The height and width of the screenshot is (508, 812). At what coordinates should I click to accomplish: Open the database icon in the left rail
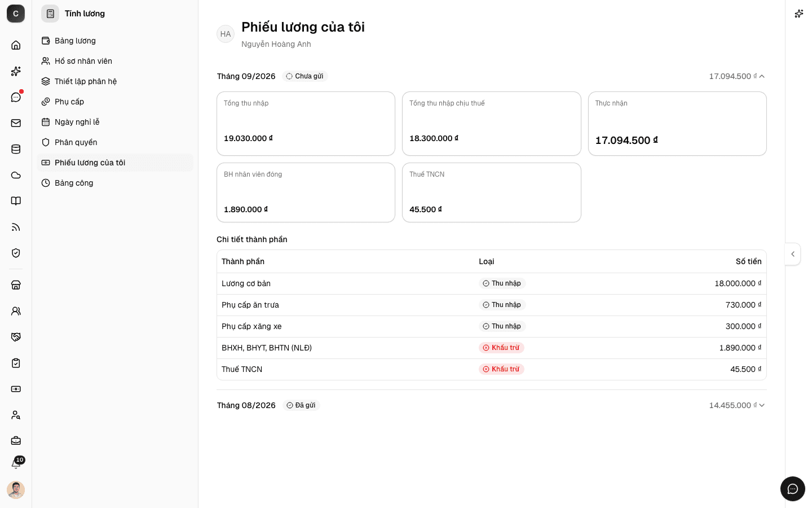coord(16,149)
